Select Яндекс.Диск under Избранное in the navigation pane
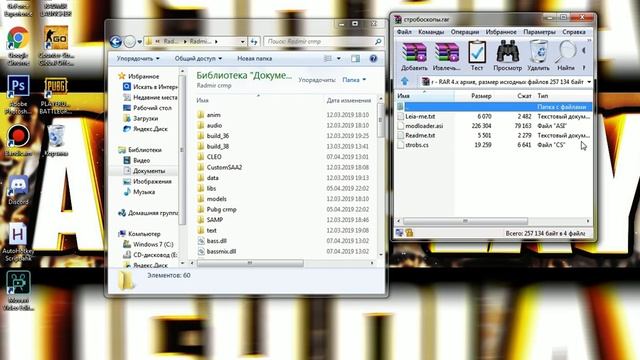Image resolution: width=640 pixels, height=360 pixels. pos(150,129)
